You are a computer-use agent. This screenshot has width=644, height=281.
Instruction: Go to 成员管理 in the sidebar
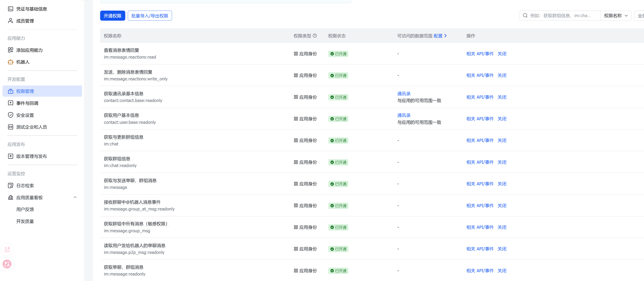click(x=25, y=21)
